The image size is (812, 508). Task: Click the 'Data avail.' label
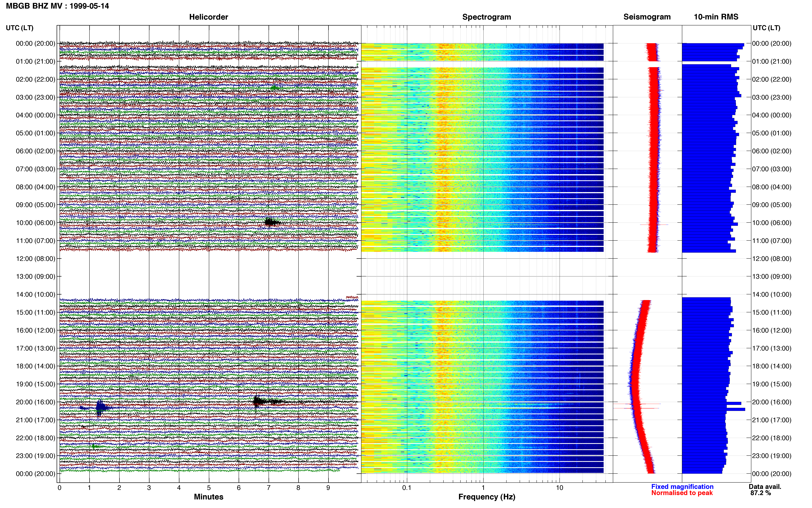point(765,487)
